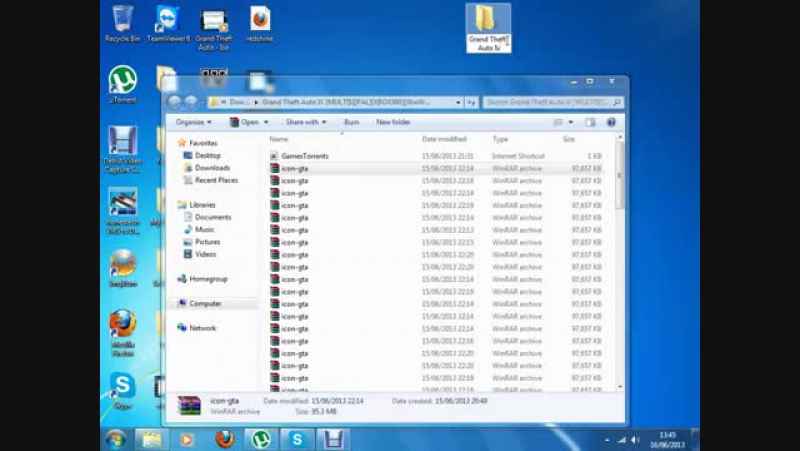
Task: Select Favorites in the navigation pane
Action: pyautogui.click(x=197, y=143)
